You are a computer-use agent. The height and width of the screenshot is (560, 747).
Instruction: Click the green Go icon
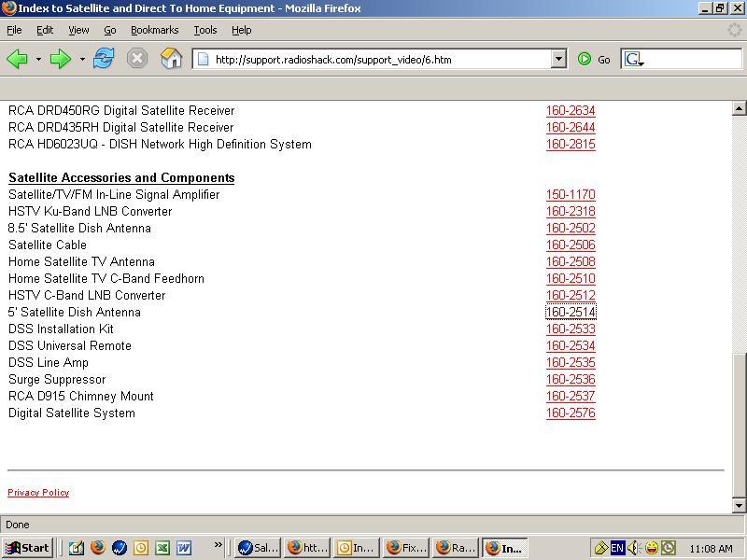pyautogui.click(x=585, y=59)
